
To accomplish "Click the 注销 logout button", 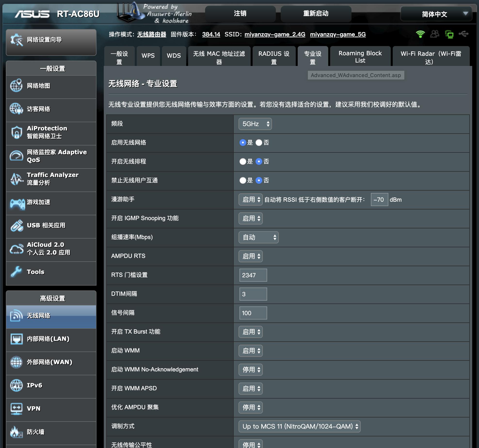I will pyautogui.click(x=240, y=14).
